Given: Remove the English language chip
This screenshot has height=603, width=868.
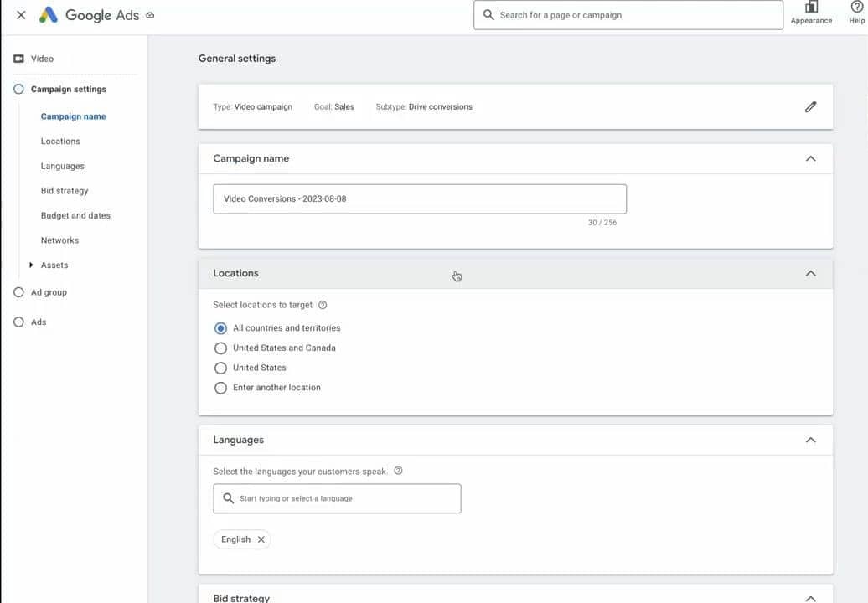Looking at the screenshot, I should [x=261, y=539].
